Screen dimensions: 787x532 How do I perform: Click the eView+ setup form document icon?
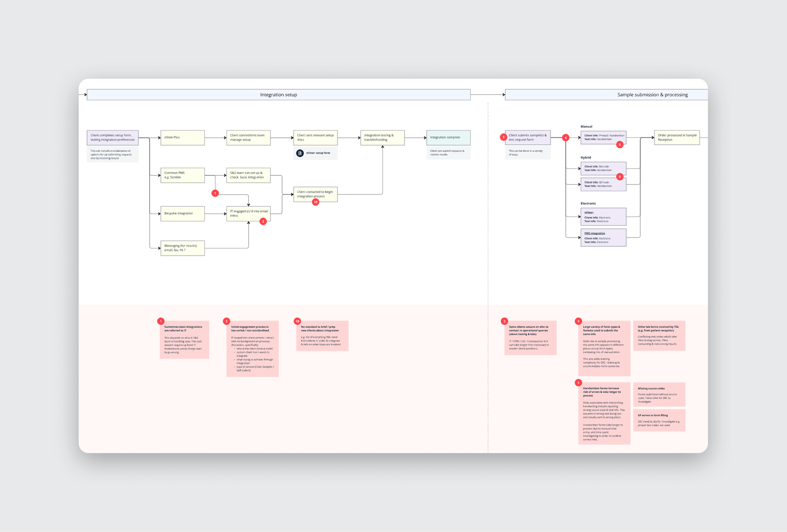pyautogui.click(x=300, y=153)
